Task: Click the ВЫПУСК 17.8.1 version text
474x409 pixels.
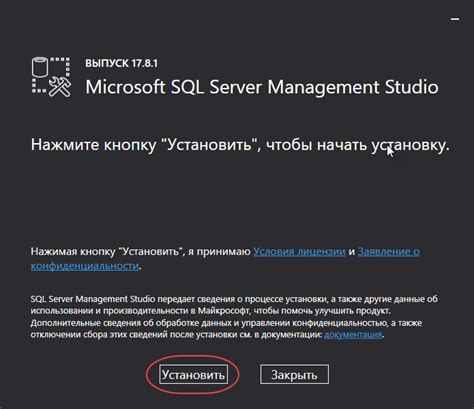Action: tap(121, 63)
